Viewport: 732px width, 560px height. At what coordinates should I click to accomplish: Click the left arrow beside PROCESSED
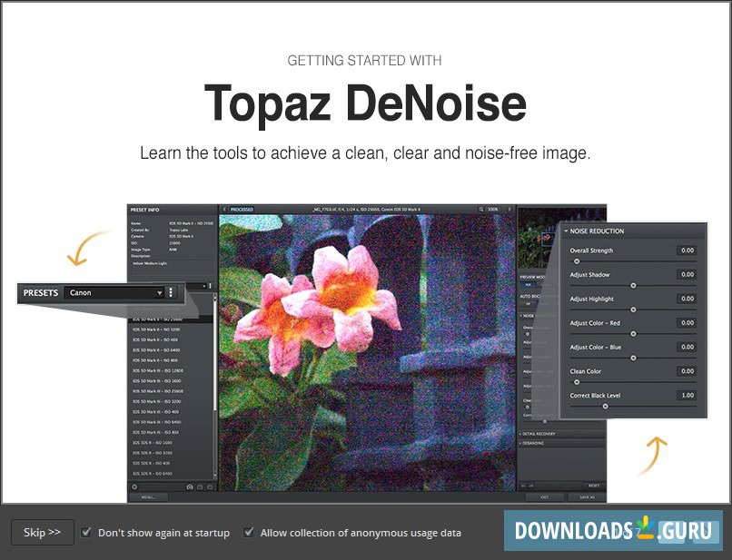[x=224, y=210]
